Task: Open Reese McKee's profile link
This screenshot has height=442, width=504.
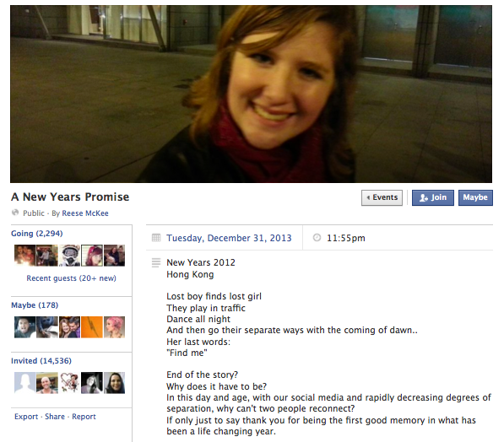Action: (85, 213)
